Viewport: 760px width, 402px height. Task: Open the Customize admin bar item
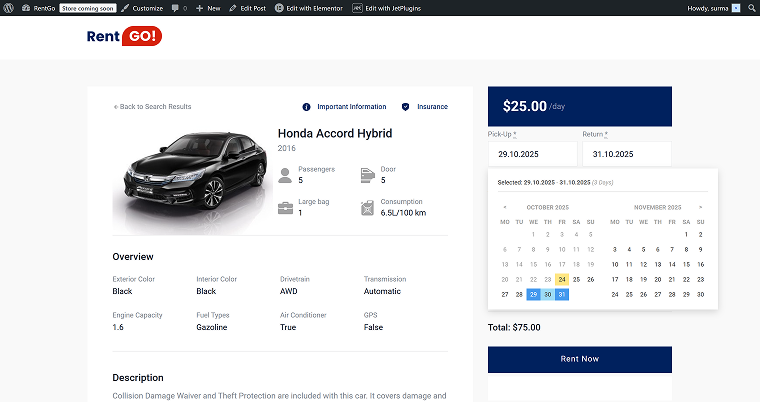[x=142, y=8]
